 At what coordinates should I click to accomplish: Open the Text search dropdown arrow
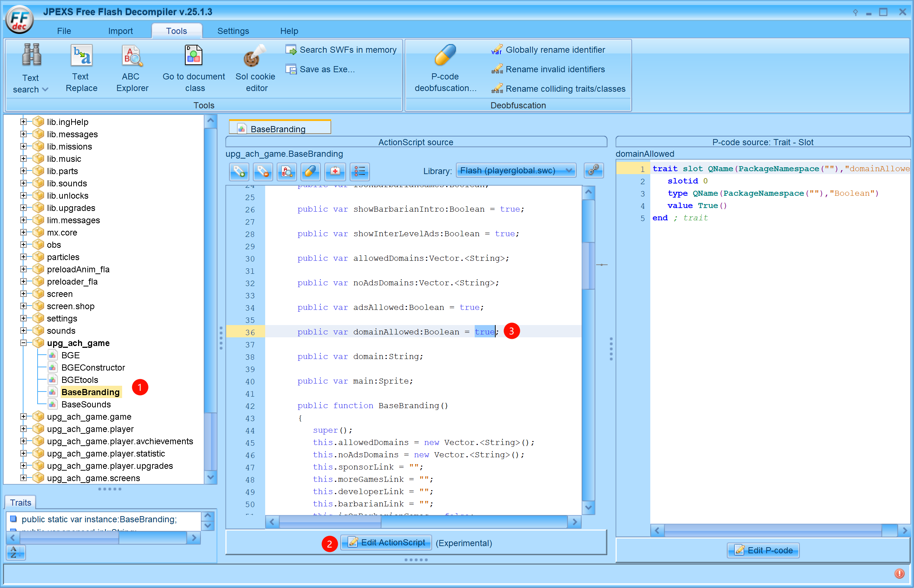click(x=45, y=89)
